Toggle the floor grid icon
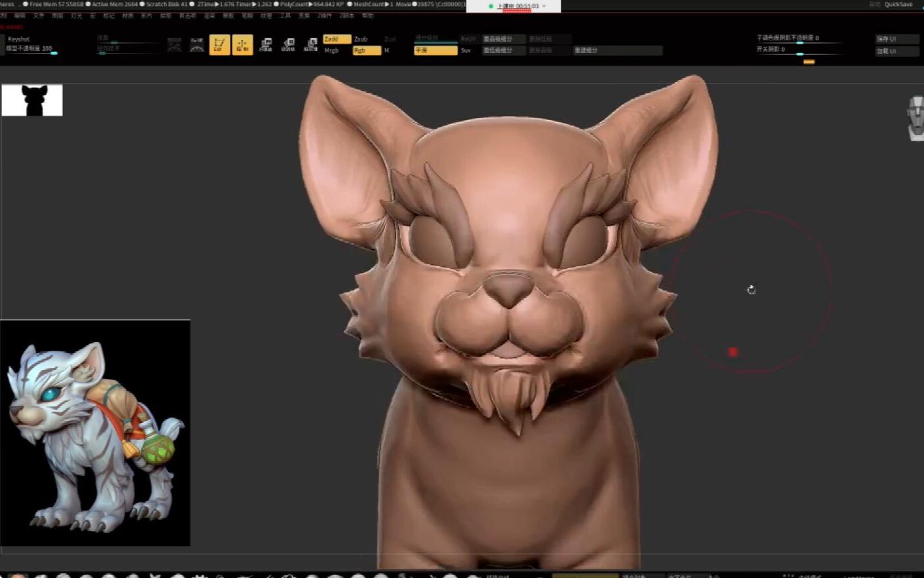The height and width of the screenshot is (578, 924). 174,44
